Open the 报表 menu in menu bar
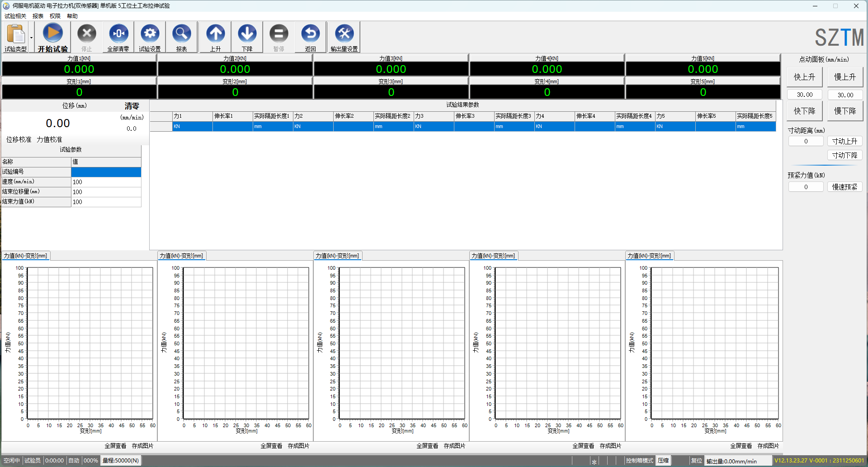 (x=38, y=16)
